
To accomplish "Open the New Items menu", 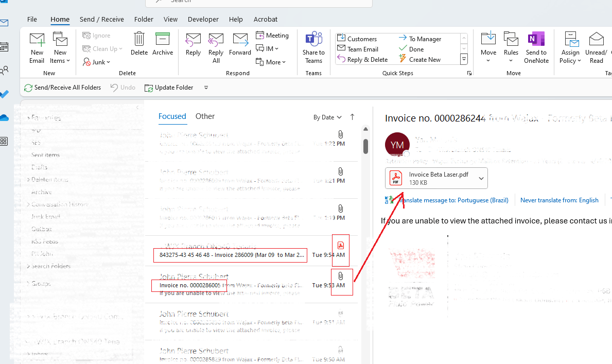I will point(60,48).
